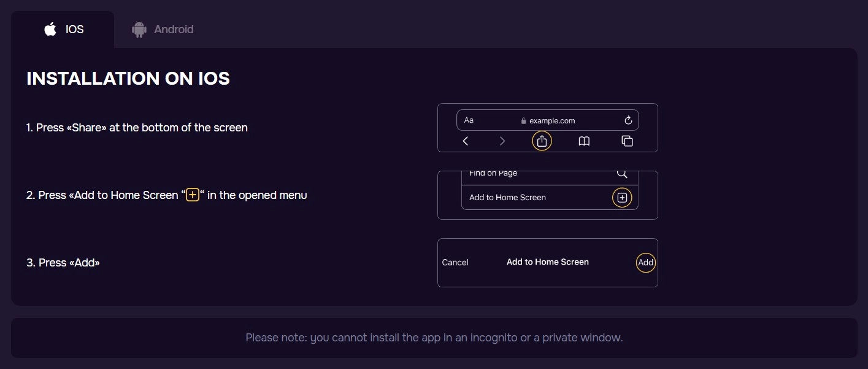The width and height of the screenshot is (868, 369).
Task: Click the Android robot icon
Action: [139, 29]
